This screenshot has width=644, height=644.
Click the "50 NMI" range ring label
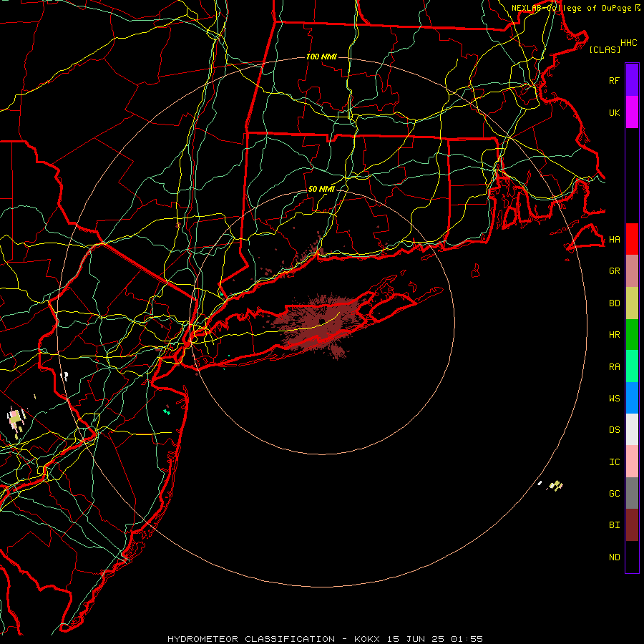tap(321, 189)
